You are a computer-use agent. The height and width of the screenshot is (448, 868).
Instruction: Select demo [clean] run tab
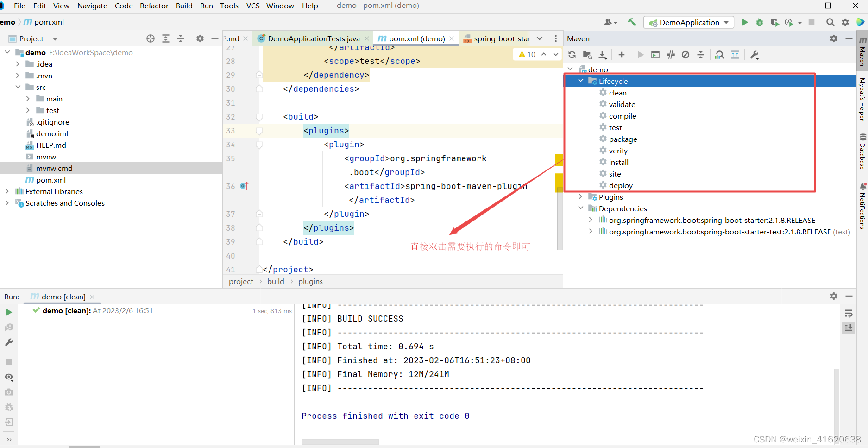click(63, 297)
